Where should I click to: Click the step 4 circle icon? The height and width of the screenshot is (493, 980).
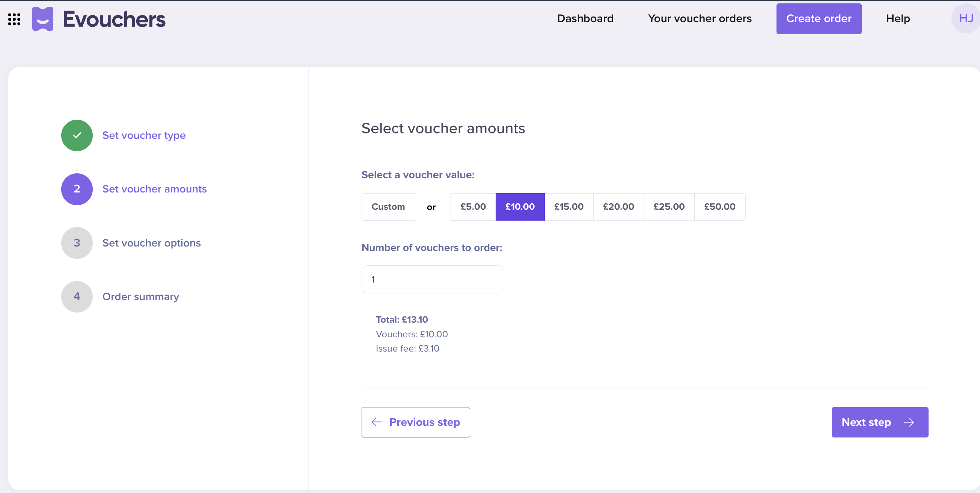click(x=77, y=296)
